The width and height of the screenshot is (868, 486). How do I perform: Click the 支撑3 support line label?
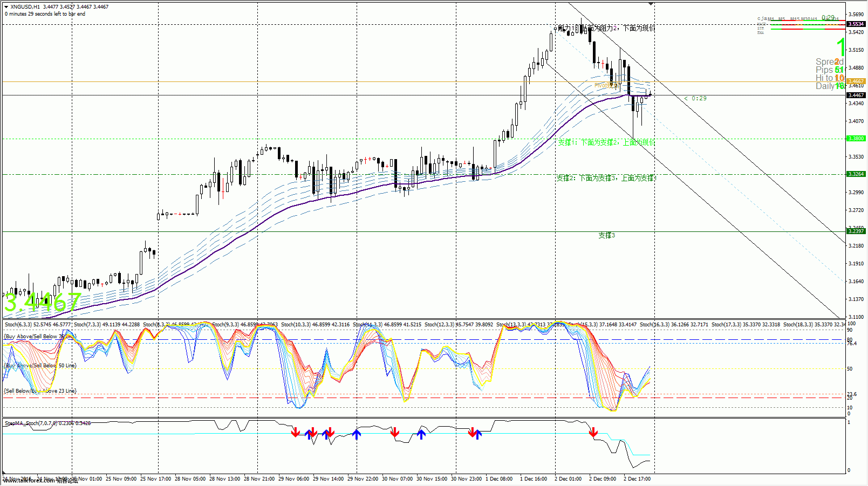click(606, 235)
